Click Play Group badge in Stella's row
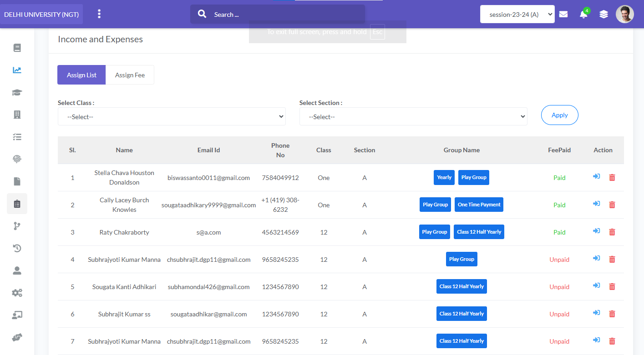The image size is (644, 355). coord(474,177)
